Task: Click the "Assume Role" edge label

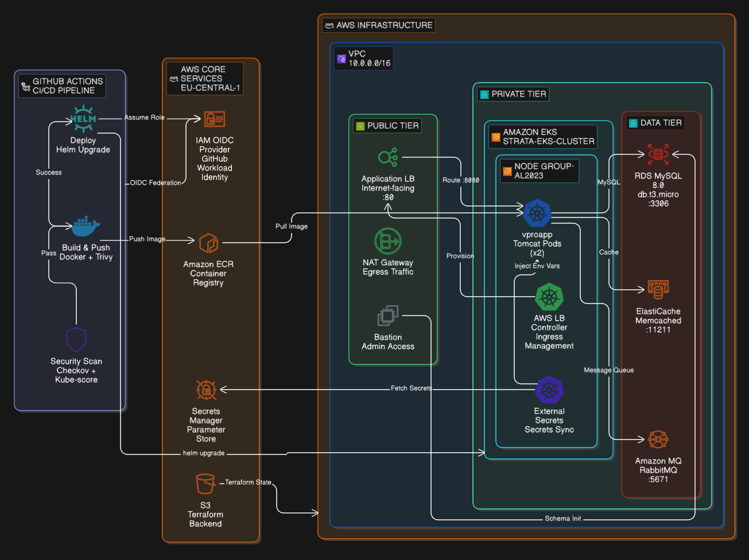Action: click(145, 118)
